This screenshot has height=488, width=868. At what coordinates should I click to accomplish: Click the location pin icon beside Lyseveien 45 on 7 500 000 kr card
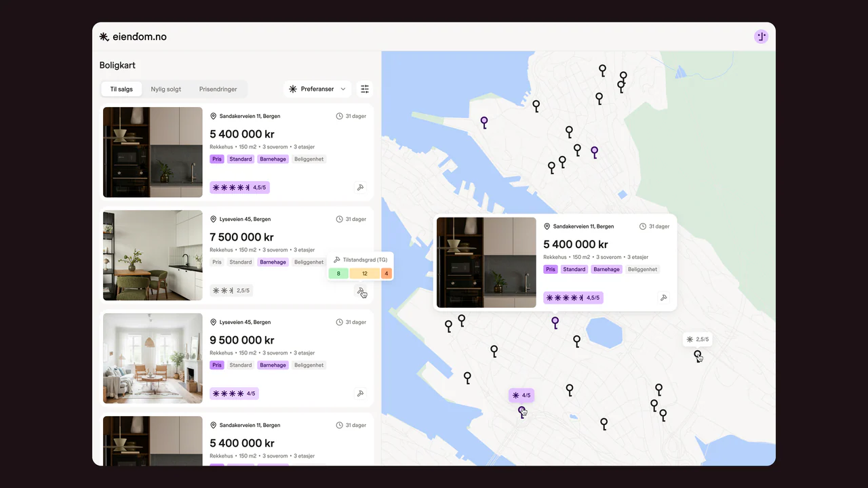[x=213, y=220]
